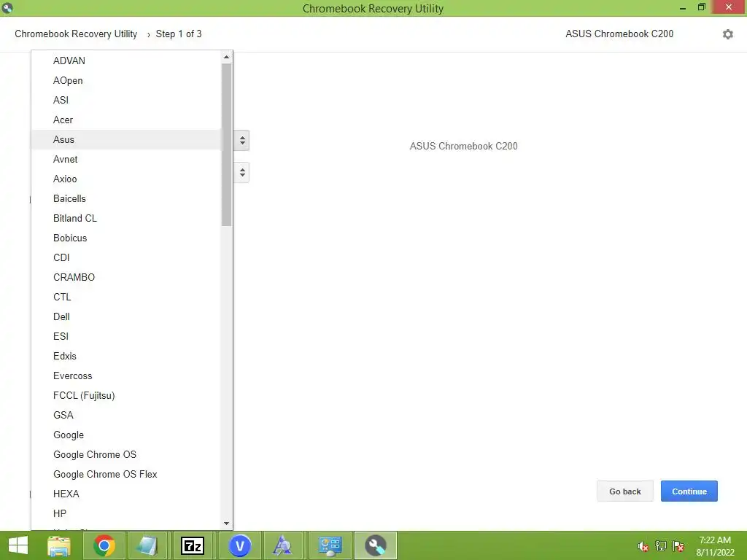This screenshot has height=560, width=747.
Task: Open the Action Center flag icon
Action: (678, 546)
